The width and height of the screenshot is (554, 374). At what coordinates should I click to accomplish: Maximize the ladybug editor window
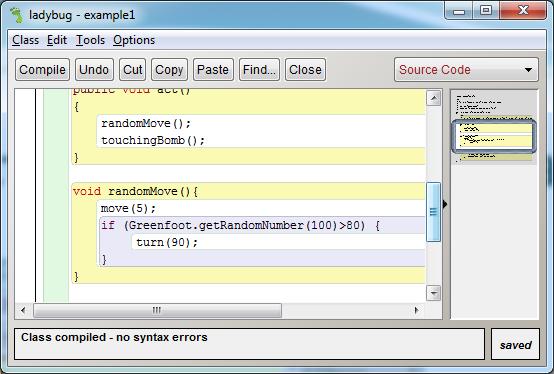click(x=486, y=10)
